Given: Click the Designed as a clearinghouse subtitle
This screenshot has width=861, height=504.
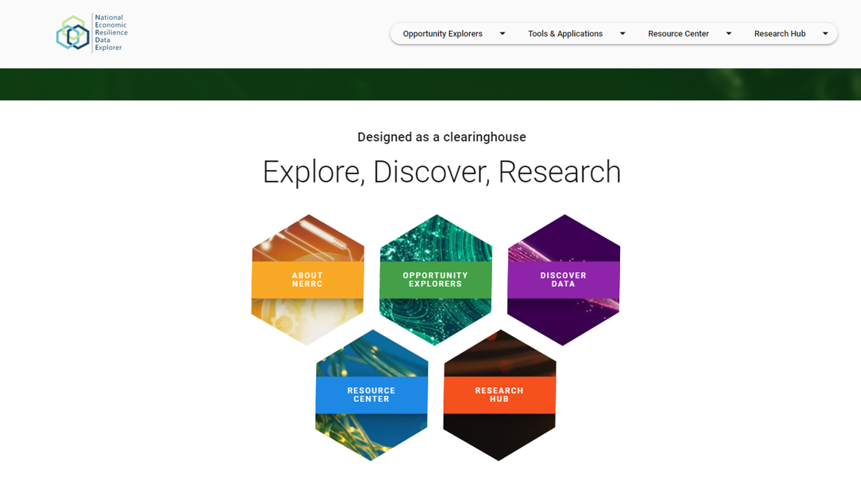Looking at the screenshot, I should 441,137.
